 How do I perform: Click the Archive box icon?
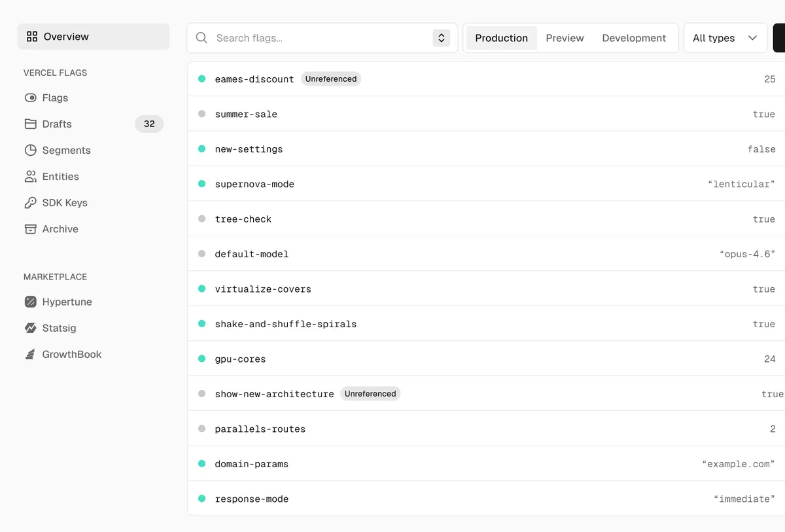31,228
